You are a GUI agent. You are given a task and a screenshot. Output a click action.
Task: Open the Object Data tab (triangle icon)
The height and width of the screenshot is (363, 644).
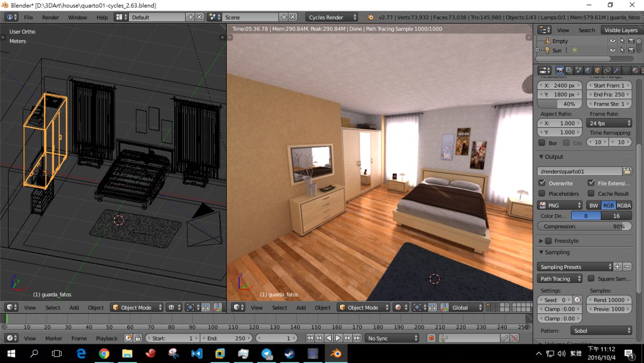click(x=626, y=70)
